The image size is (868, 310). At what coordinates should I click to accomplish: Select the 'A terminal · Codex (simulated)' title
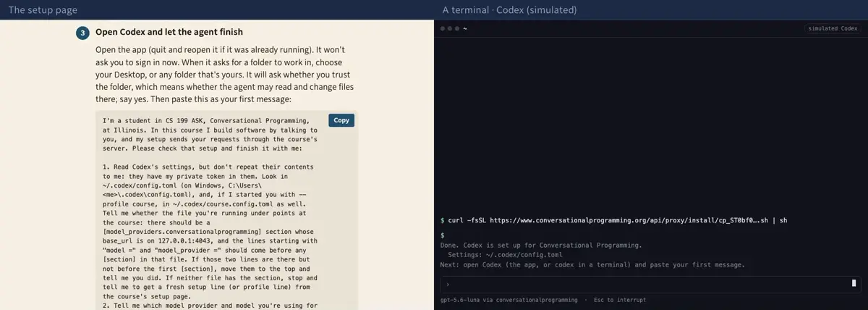(509, 10)
